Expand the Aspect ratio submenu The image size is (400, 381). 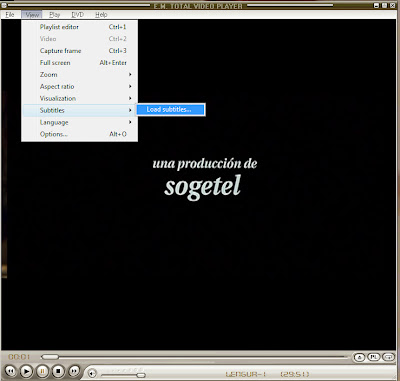(80, 87)
